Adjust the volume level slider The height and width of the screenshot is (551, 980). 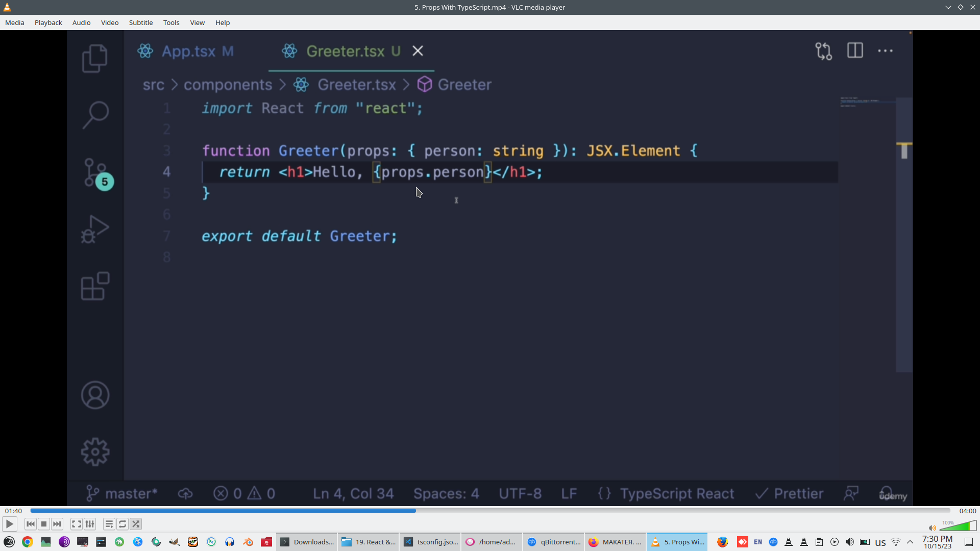pos(959,527)
